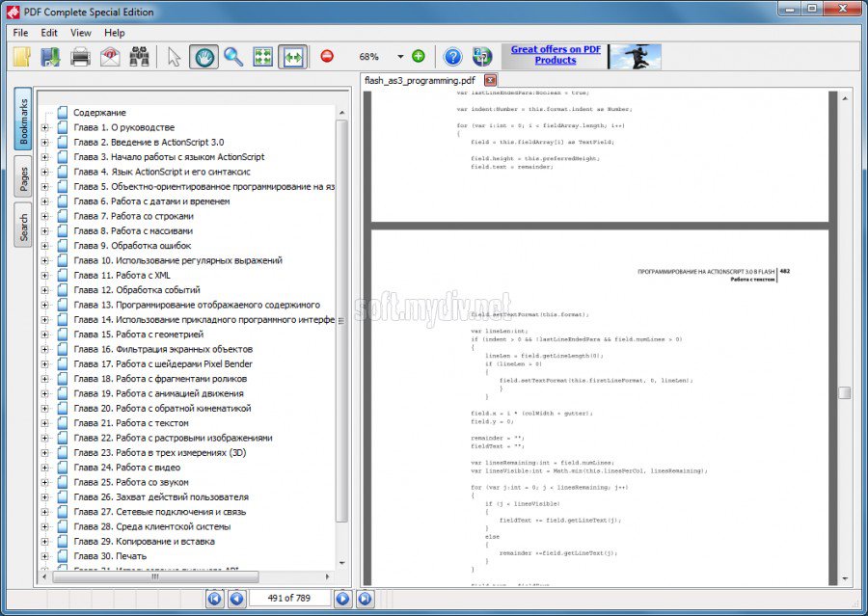Click the Open file folder icon
Image resolution: width=868 pixels, height=616 pixels.
tap(22, 57)
